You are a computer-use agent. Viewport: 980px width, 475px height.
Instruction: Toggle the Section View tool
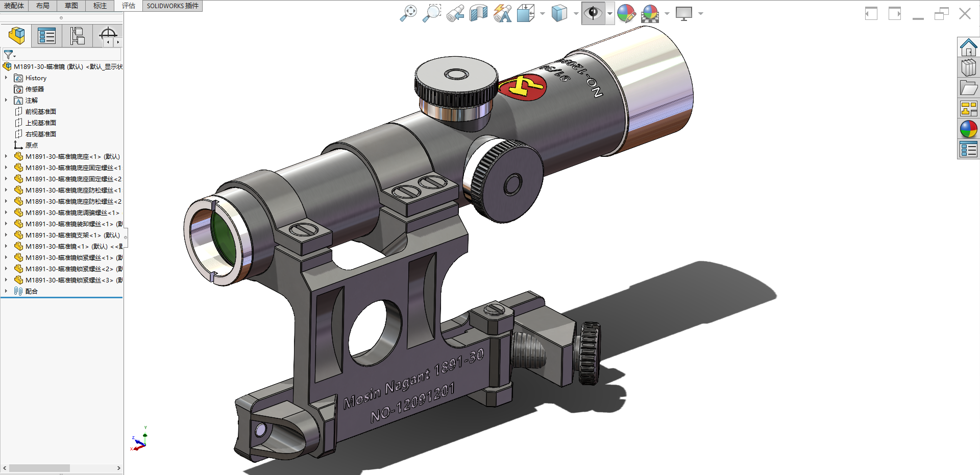tap(479, 13)
